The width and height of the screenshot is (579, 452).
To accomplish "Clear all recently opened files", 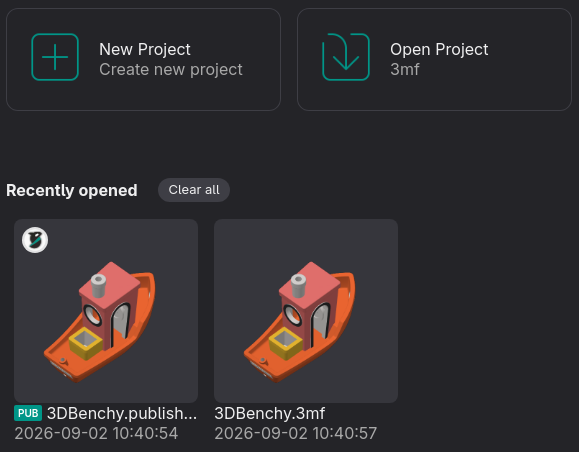I will [194, 190].
